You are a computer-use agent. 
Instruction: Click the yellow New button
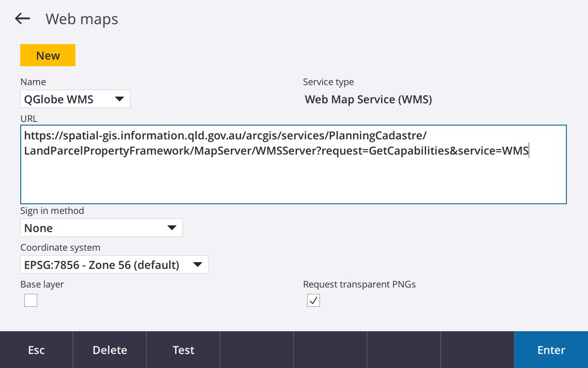click(x=48, y=55)
